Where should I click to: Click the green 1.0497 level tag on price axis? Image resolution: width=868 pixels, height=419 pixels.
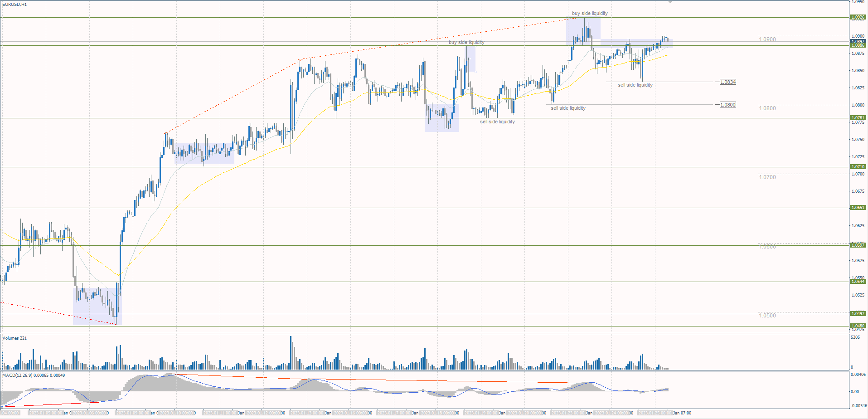coord(858,314)
